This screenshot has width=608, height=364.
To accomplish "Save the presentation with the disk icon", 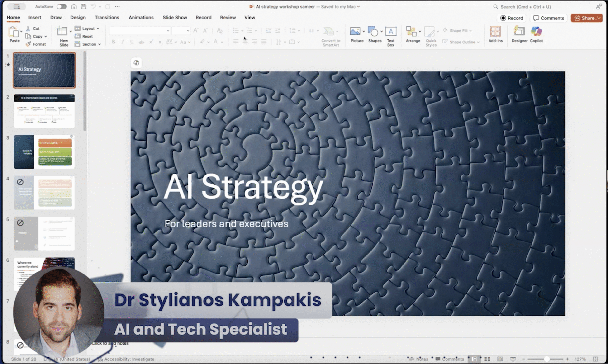I will 83,7.
